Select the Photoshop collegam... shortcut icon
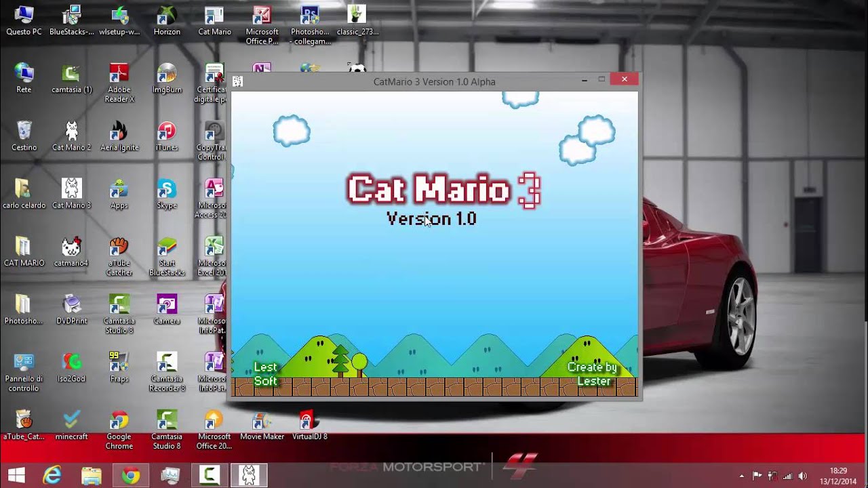The height and width of the screenshot is (488, 868). point(310,25)
